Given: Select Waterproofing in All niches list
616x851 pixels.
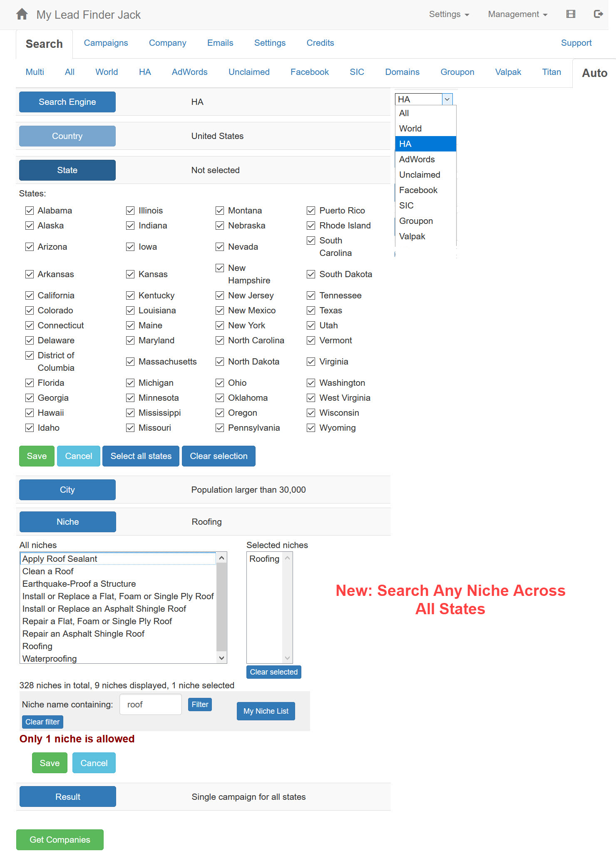Looking at the screenshot, I should click(50, 659).
